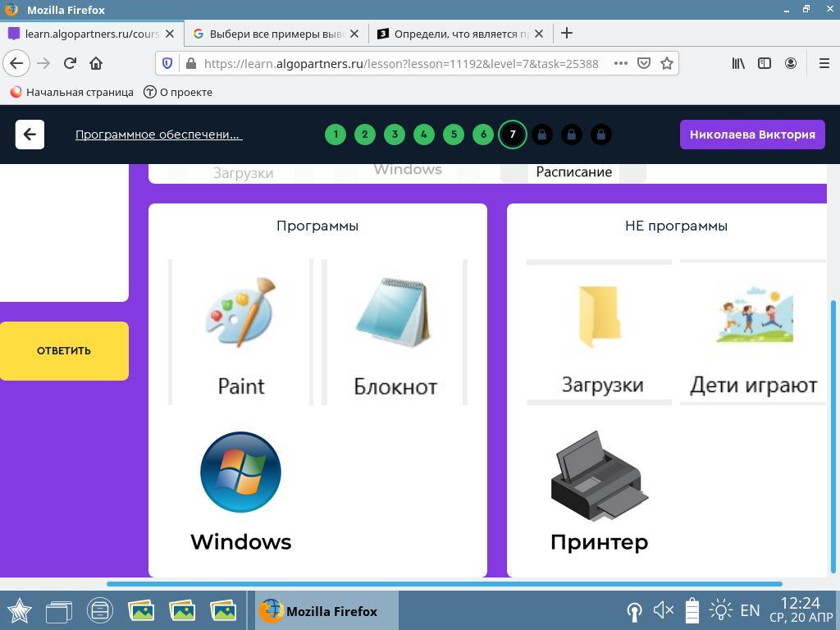The width and height of the screenshot is (840, 630).
Task: Select the Загрузки folder card
Action: pyautogui.click(x=599, y=333)
